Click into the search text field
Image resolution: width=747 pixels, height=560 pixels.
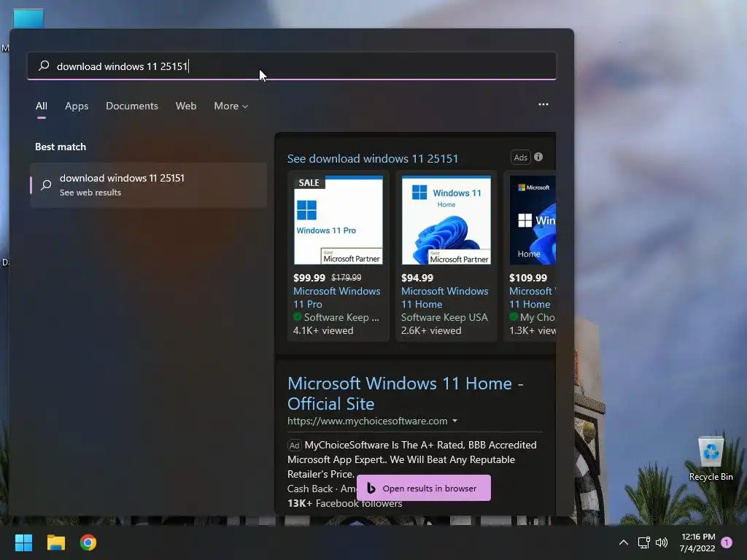[x=292, y=66]
